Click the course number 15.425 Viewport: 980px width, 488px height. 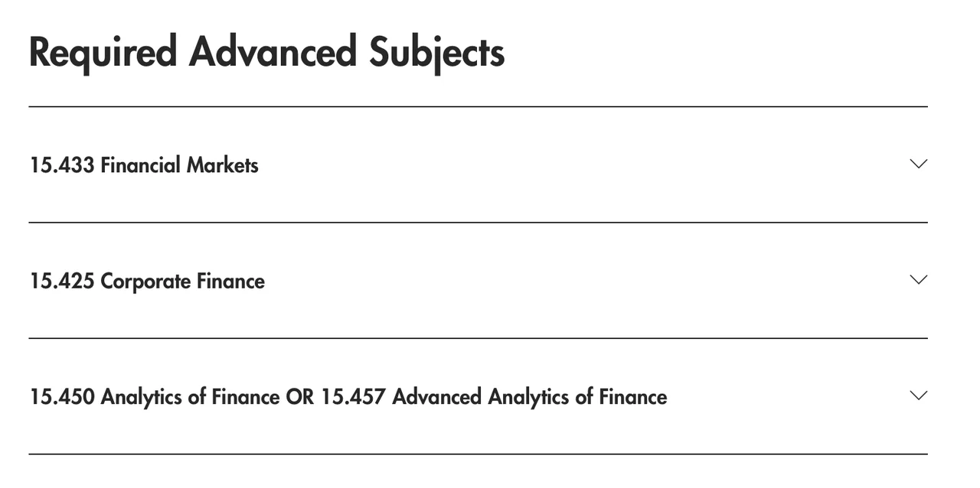pos(62,281)
